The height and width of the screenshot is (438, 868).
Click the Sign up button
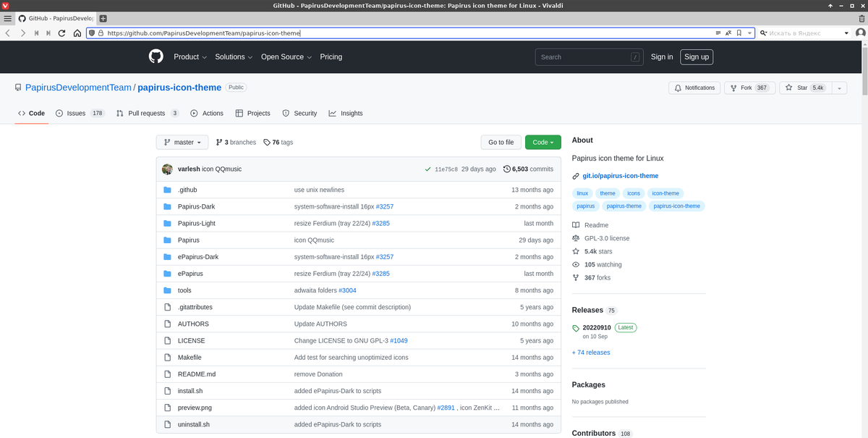(697, 56)
